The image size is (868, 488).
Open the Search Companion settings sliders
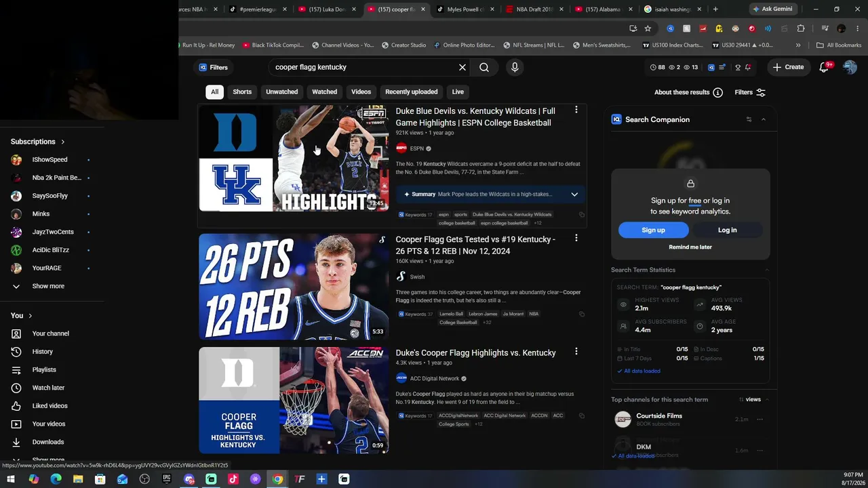pyautogui.click(x=749, y=119)
